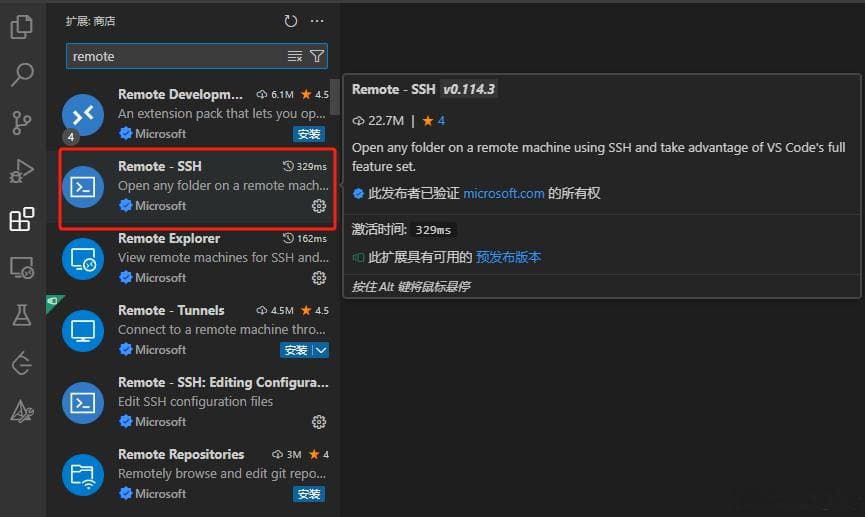The height and width of the screenshot is (517, 865).
Task: Open the extensions filter funnel menu
Action: [x=317, y=56]
